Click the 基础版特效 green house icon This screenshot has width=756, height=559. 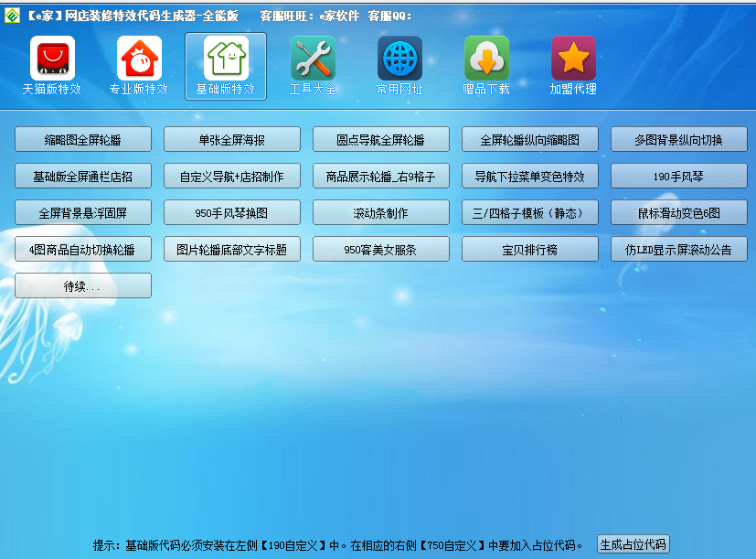coord(226,59)
